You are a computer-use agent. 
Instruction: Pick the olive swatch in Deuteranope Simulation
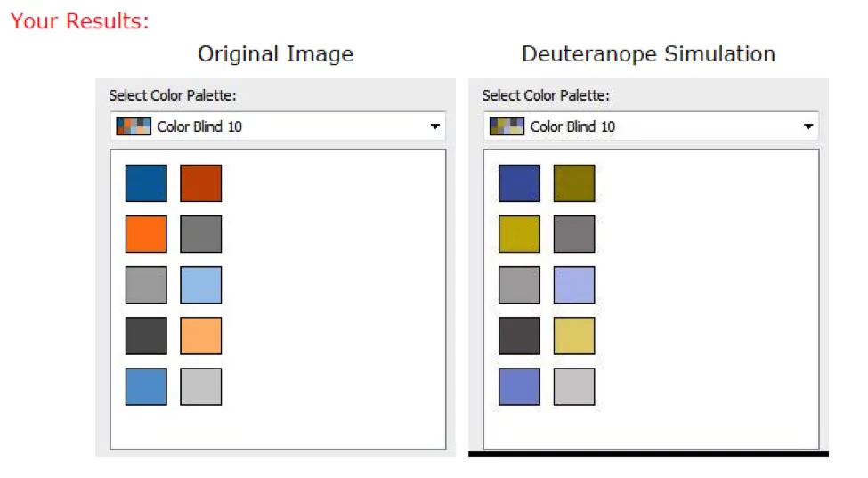[573, 183]
